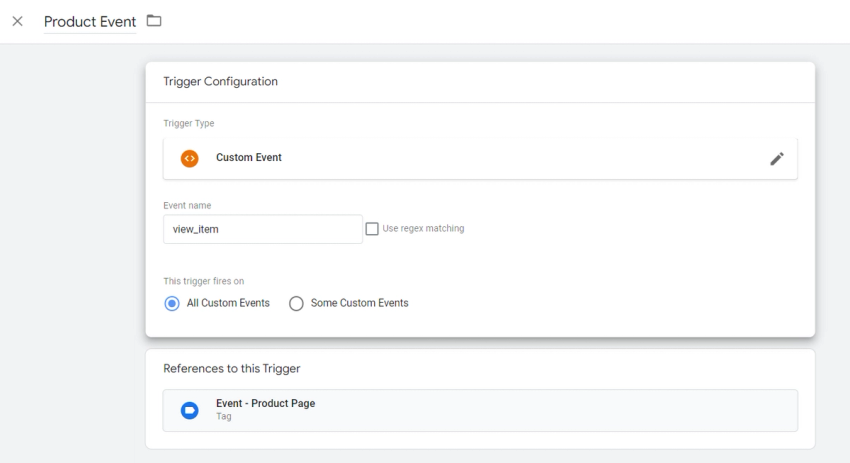Image resolution: width=850 pixels, height=463 pixels.
Task: Click the Tag subtitle under Event - Product Page
Action: (x=224, y=416)
